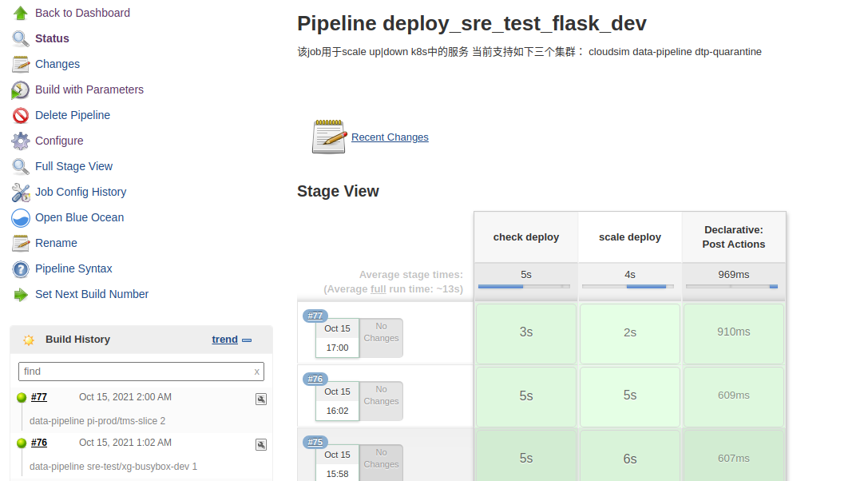This screenshot has width=868, height=481.
Task: Open the Recent Changes link
Action: tap(390, 137)
